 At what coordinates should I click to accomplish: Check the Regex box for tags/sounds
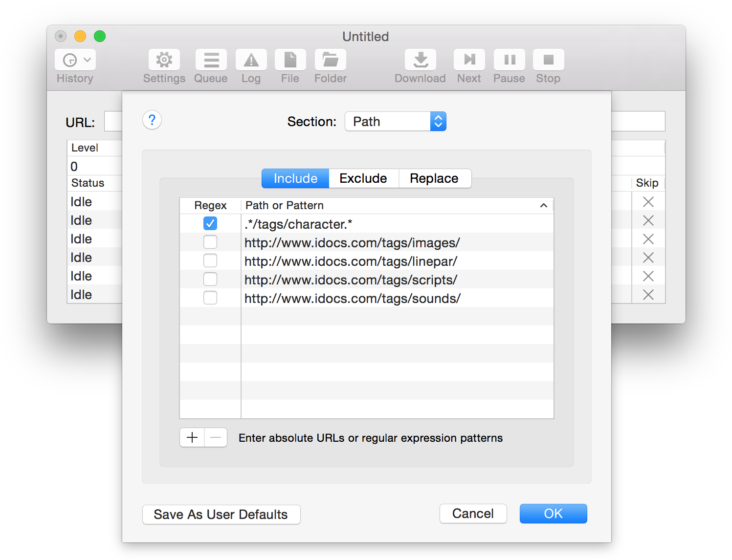210,298
